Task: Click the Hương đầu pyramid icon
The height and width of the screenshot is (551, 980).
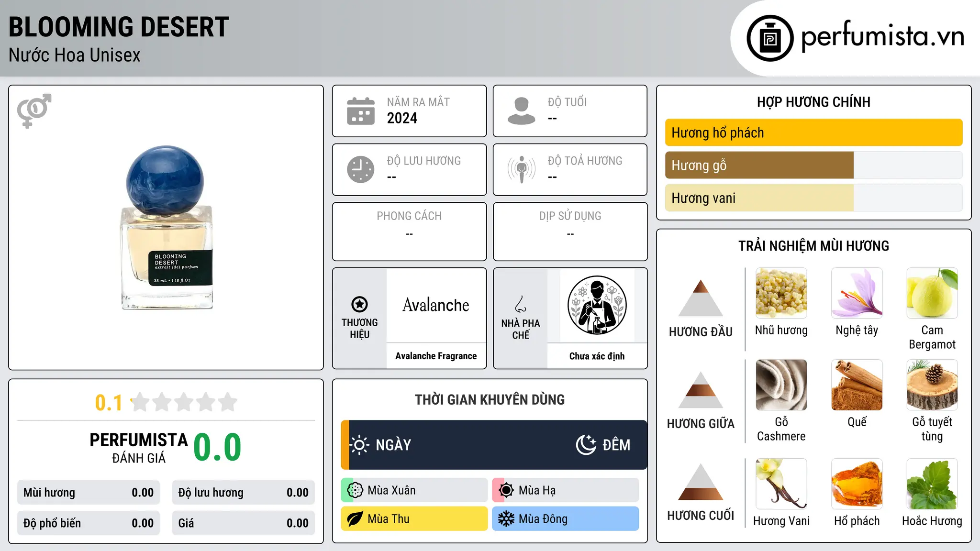Action: (701, 298)
